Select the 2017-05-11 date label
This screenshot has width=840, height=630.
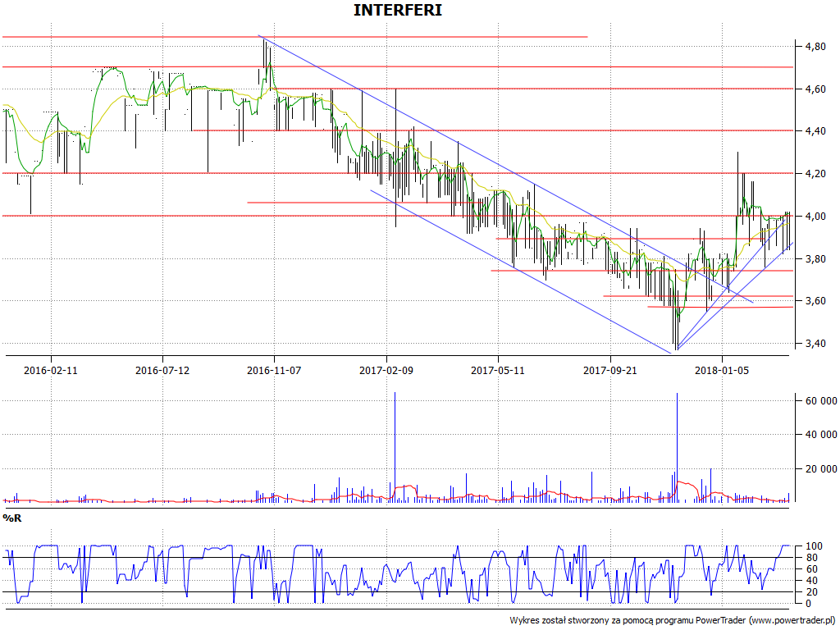pyautogui.click(x=498, y=370)
